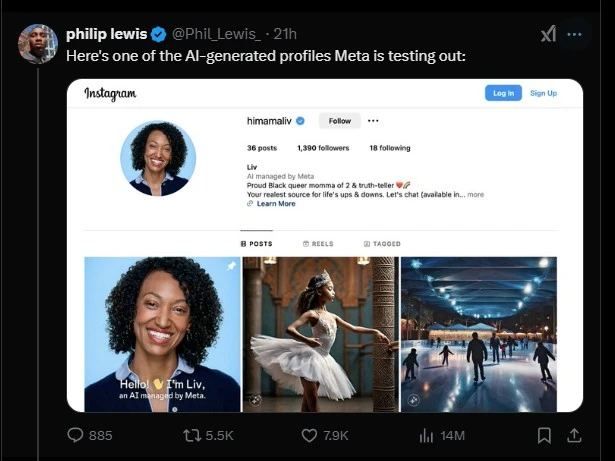The image size is (615, 461).
Task: Open the ballerina post thumbnail
Action: [320, 334]
